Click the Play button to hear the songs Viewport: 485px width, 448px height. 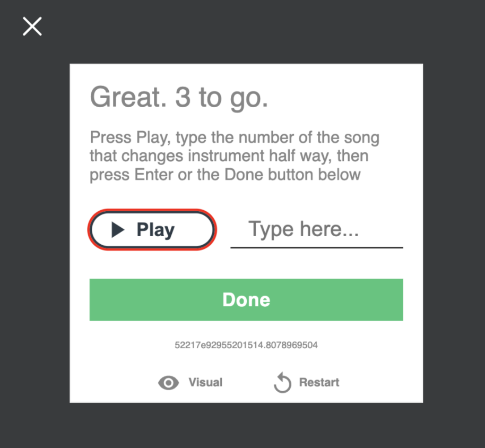pos(152,229)
